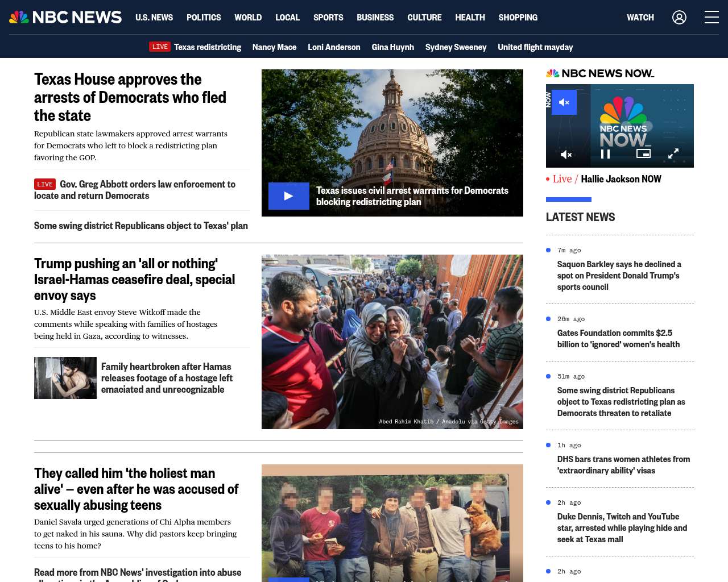
Task: Open Read more from NBC News' investigation link
Action: click(x=138, y=574)
